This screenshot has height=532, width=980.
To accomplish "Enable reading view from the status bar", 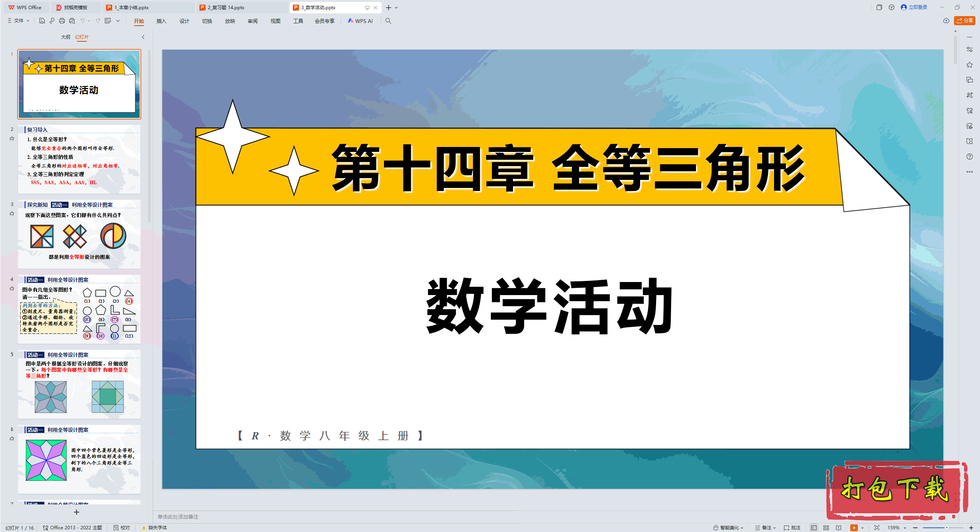I will point(839,527).
